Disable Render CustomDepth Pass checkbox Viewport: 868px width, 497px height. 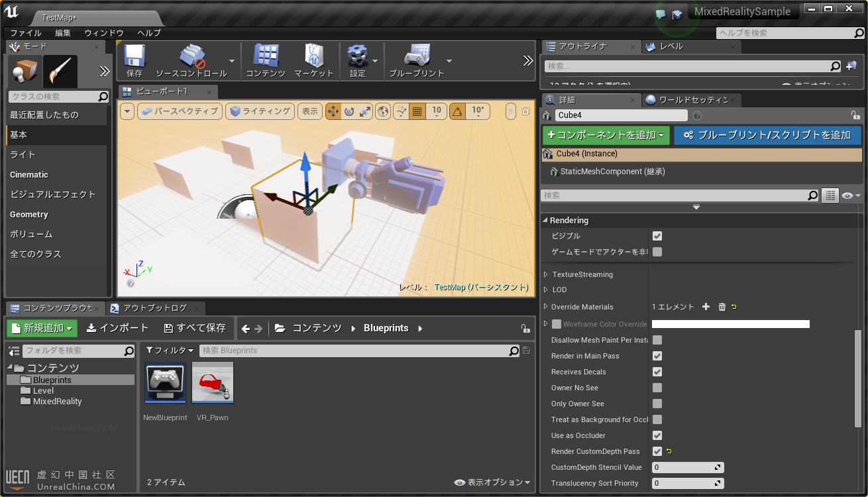pos(657,451)
